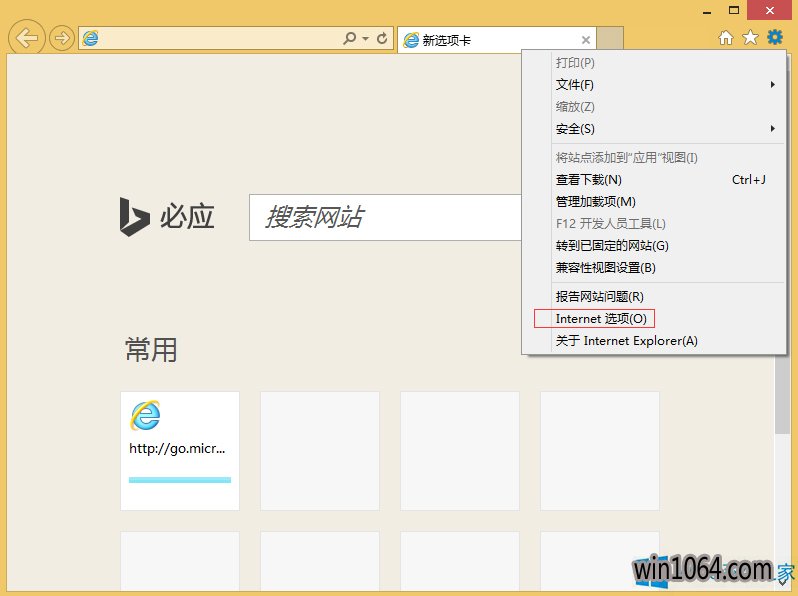Click the Forward navigation arrow button
Screen dimensions: 798x596
62,38
